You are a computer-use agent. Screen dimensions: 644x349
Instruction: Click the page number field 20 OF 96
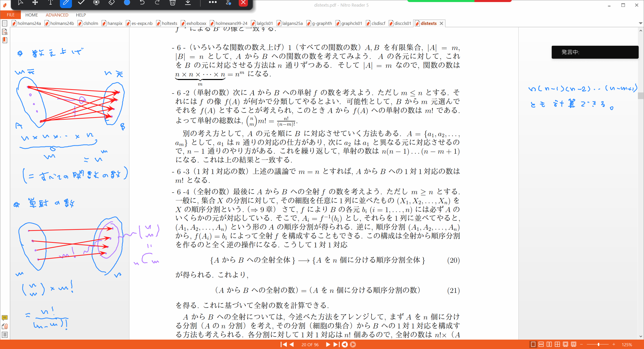[310, 345]
